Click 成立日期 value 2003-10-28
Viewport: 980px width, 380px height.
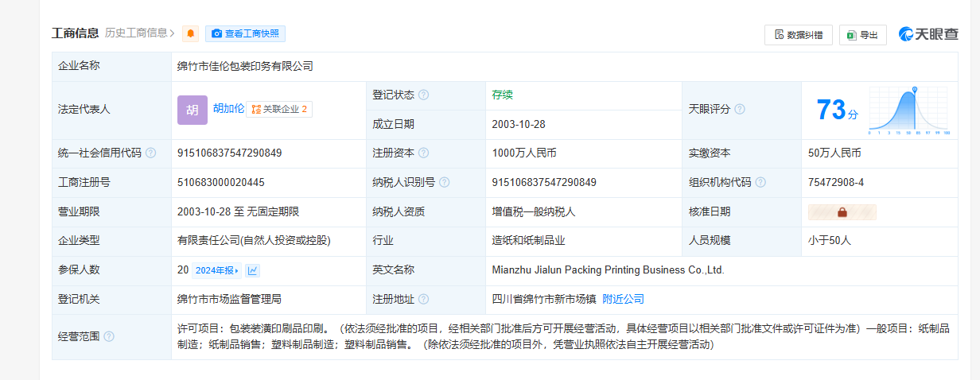pos(519,124)
